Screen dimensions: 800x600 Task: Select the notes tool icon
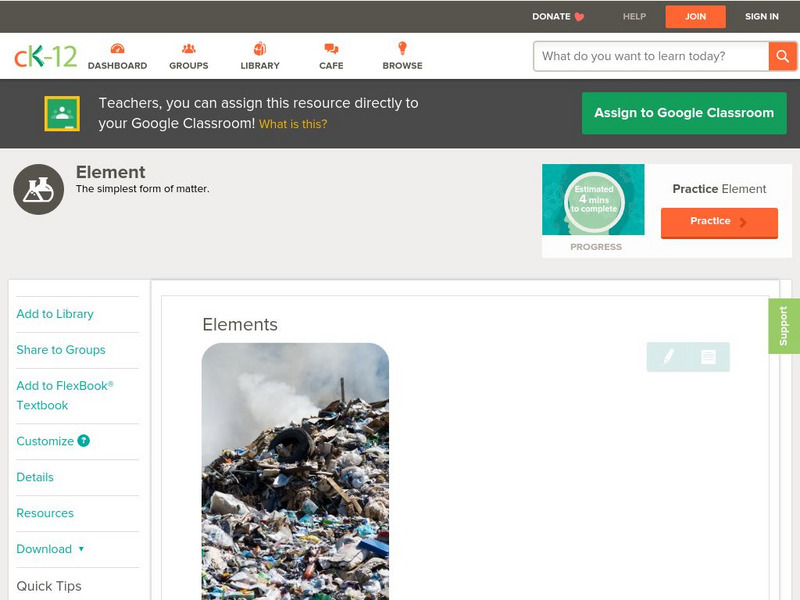[708, 356]
